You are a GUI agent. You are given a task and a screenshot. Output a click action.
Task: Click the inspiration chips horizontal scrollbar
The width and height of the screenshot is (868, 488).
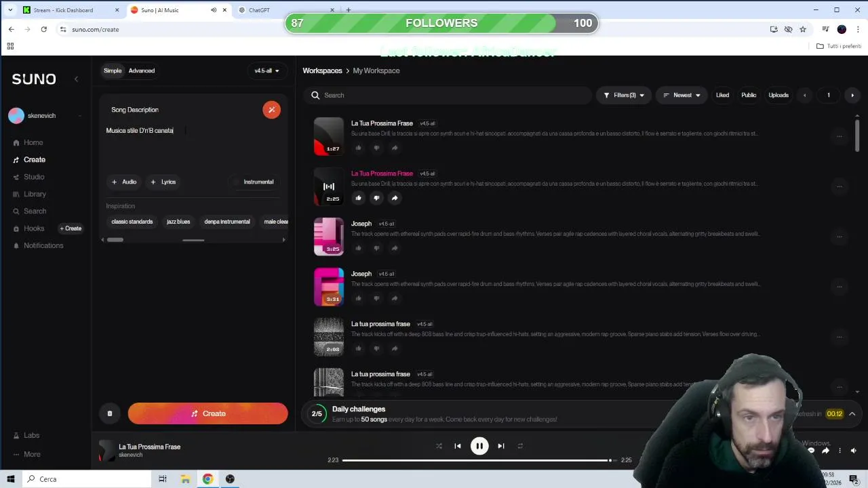click(115, 239)
